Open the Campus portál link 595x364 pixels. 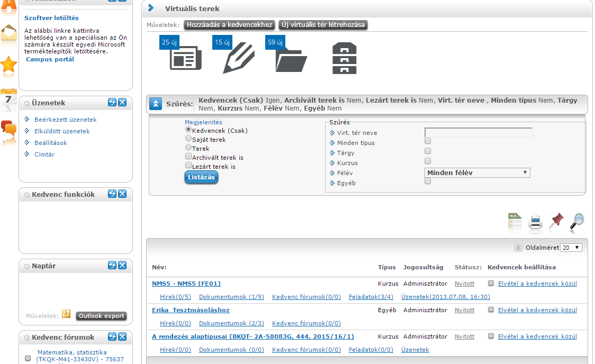point(50,59)
